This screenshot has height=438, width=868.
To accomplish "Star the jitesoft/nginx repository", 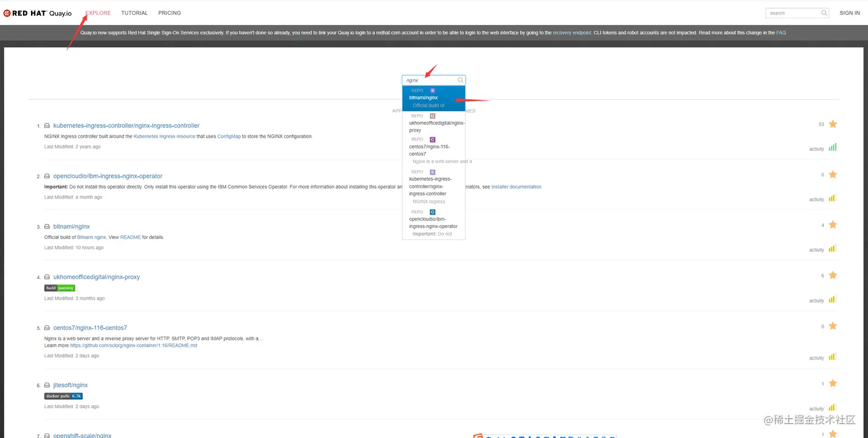I will coord(833,383).
